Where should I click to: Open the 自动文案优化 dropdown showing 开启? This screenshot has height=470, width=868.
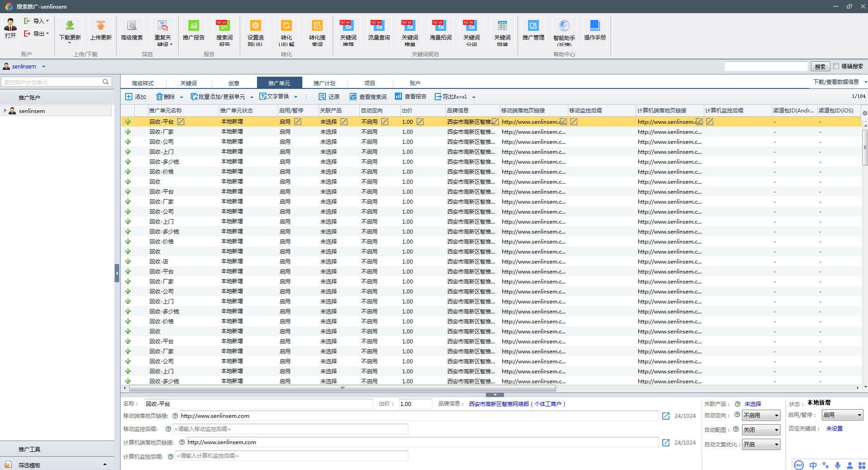(x=761, y=445)
